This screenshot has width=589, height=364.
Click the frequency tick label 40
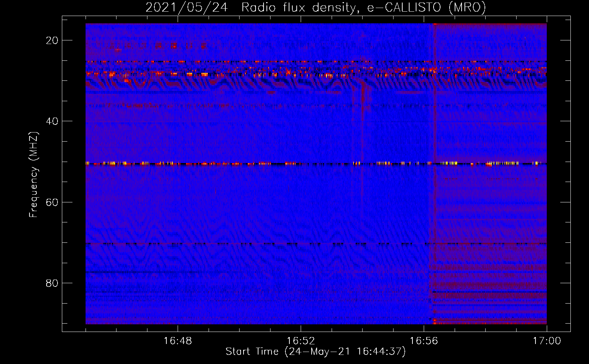click(52, 121)
